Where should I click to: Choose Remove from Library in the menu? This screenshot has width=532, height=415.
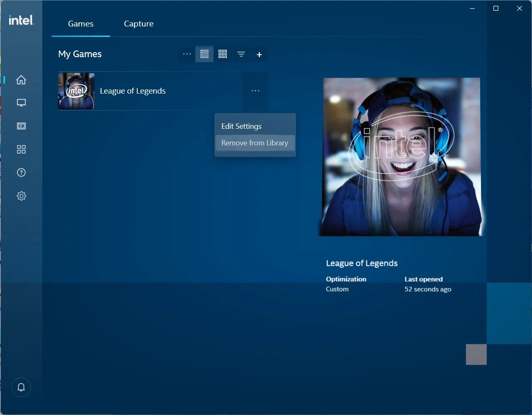click(255, 142)
